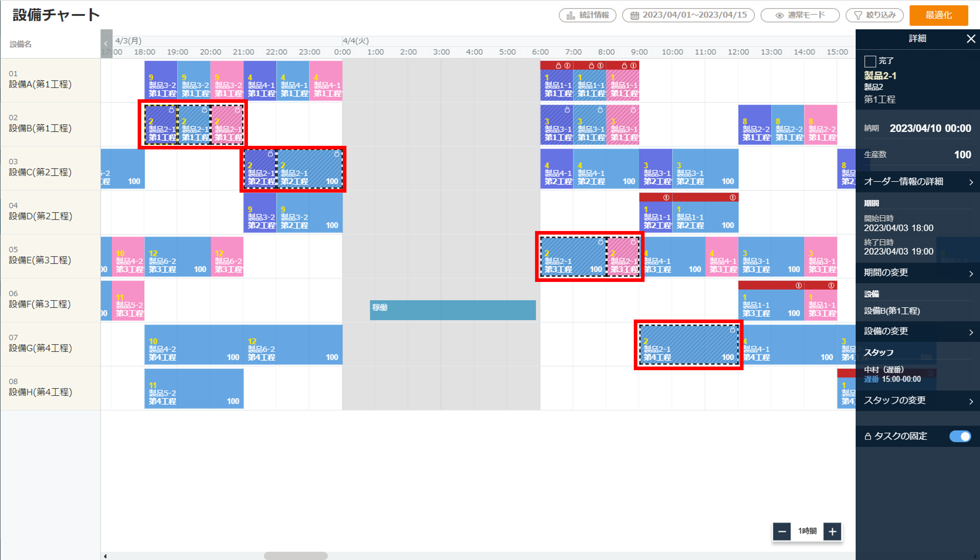Click the 12:00 time label
The height and width of the screenshot is (560, 980).
pyautogui.click(x=738, y=52)
